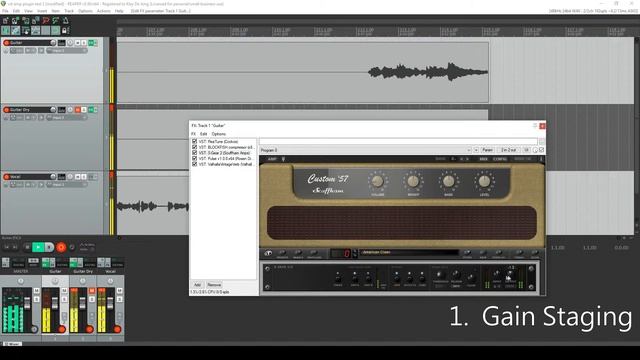
Task: Open FX button on Guitar Dry track panel
Action: pyautogui.click(x=91, y=110)
